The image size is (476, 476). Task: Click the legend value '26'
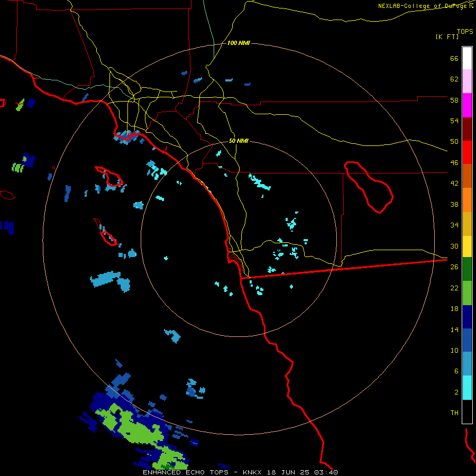(454, 267)
